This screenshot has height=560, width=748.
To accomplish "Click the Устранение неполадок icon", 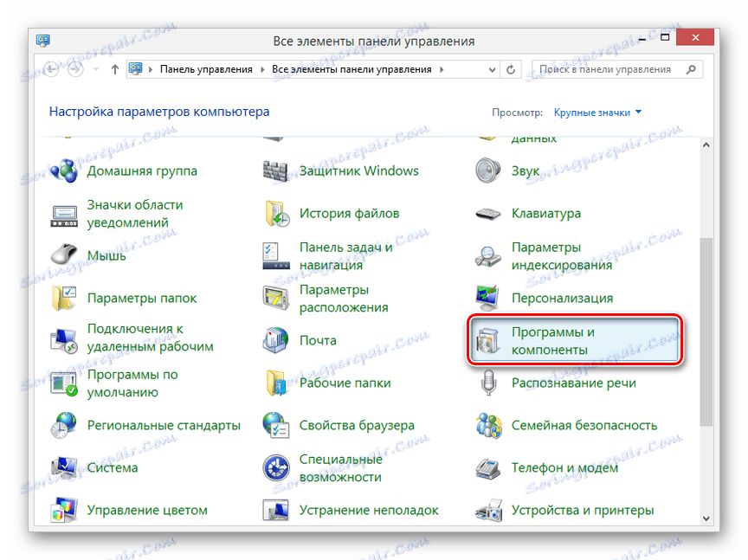I will [x=275, y=510].
